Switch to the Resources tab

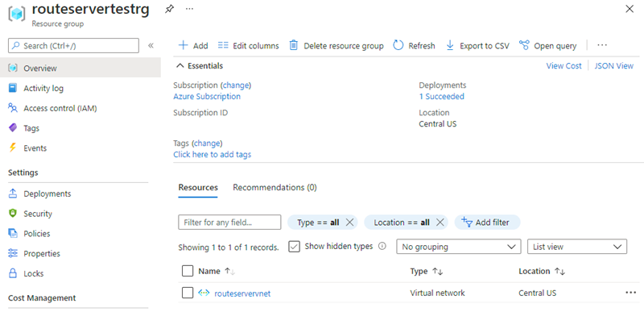coord(198,188)
